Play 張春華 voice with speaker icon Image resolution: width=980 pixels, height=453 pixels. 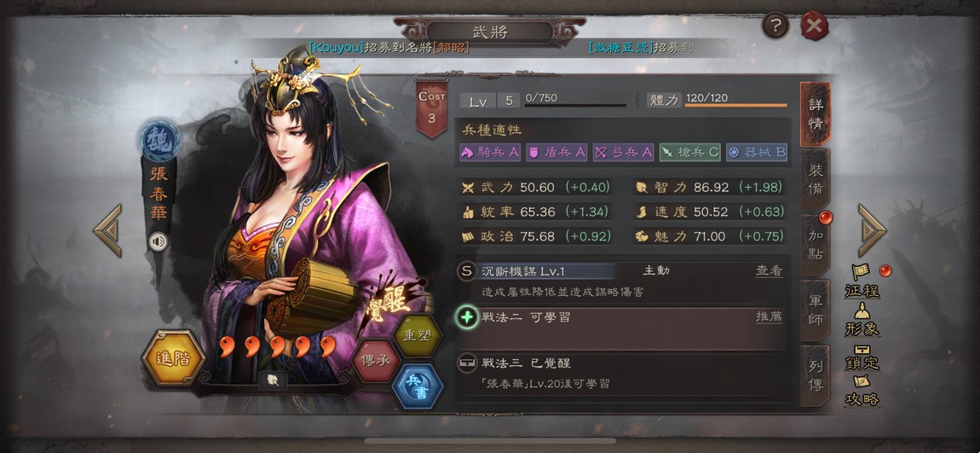159,241
